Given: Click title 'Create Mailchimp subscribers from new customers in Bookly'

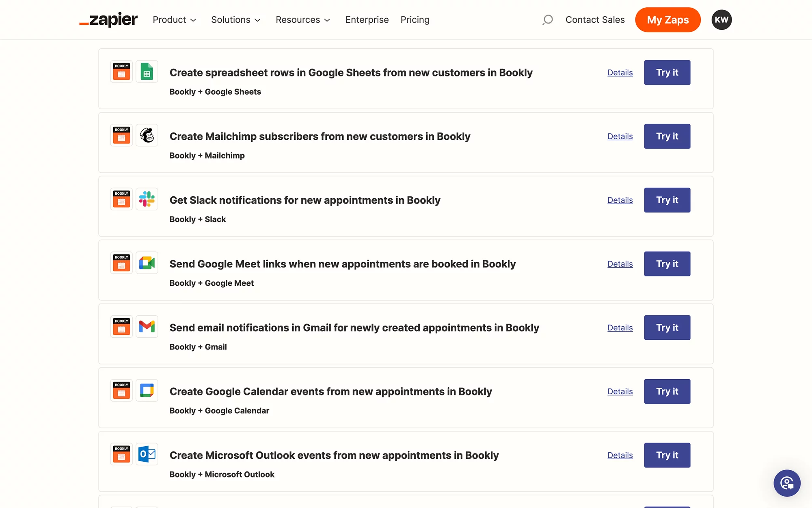Looking at the screenshot, I should click(320, 137).
